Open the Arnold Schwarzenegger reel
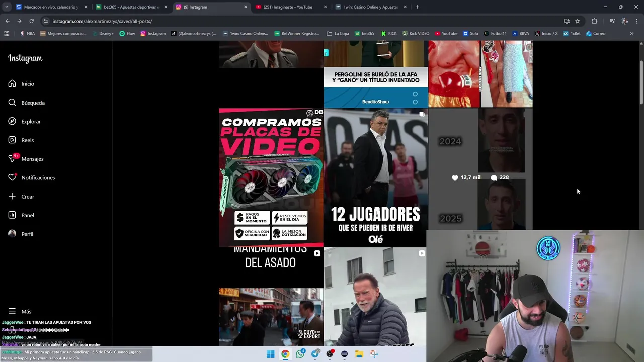This screenshot has width=644, height=362. pos(375,297)
